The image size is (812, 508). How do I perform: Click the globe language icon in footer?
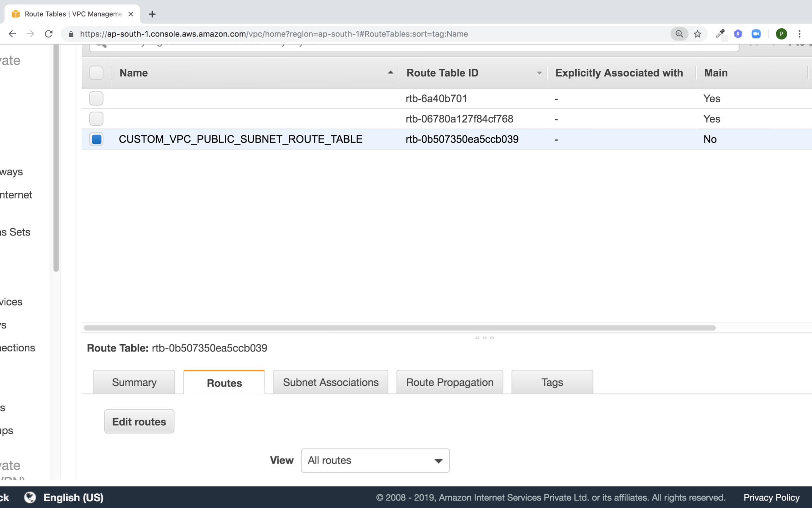point(30,497)
